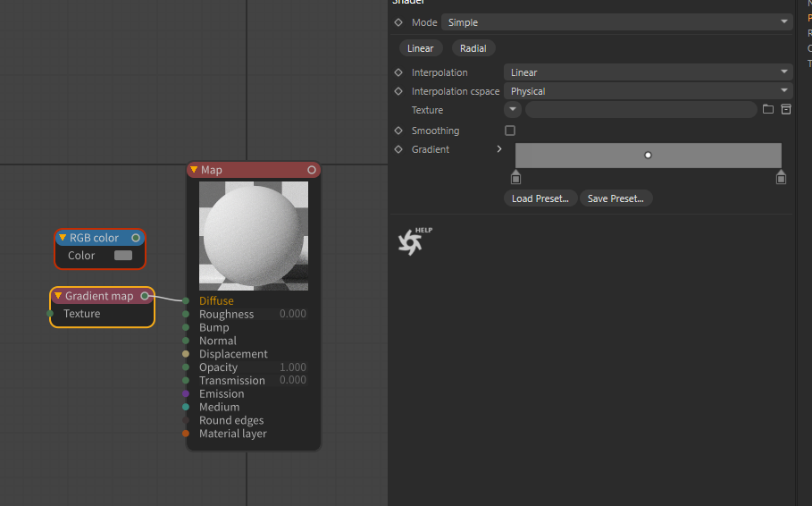Click the Texture label in Gradient map node
This screenshot has height=506, width=812.
(82, 313)
